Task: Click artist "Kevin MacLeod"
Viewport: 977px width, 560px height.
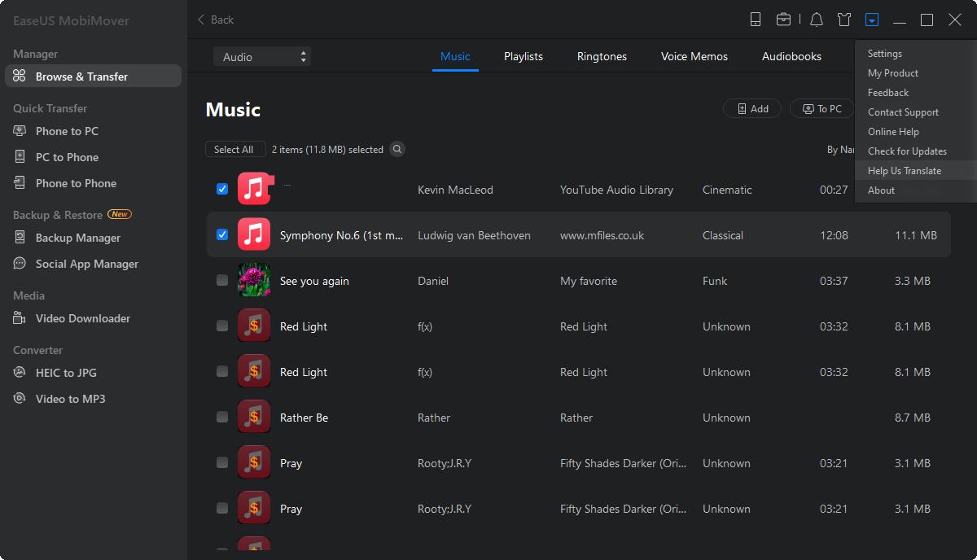Action: (x=455, y=190)
